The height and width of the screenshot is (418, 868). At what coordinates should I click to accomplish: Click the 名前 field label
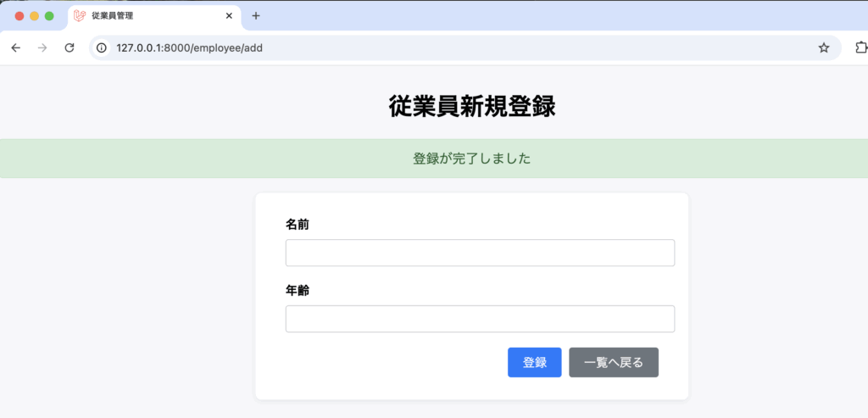pyautogui.click(x=298, y=225)
